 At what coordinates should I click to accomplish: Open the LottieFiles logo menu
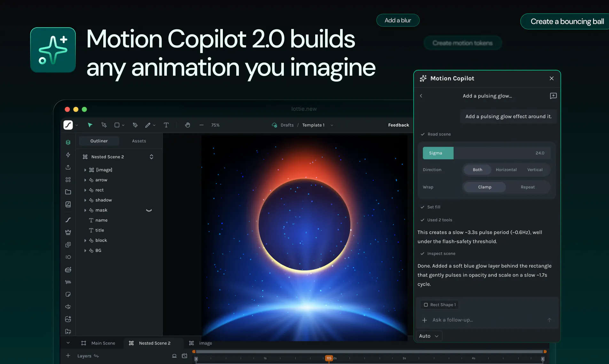pos(68,125)
